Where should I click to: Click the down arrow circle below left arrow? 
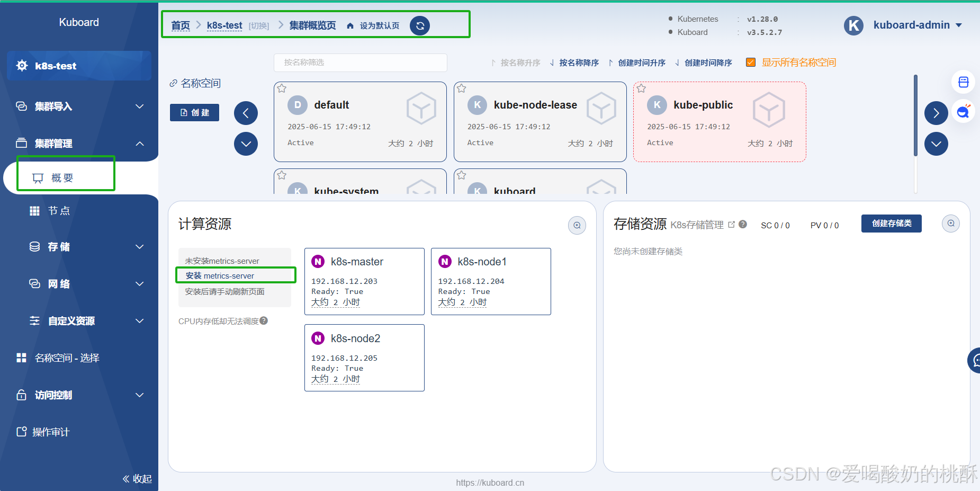(x=246, y=144)
